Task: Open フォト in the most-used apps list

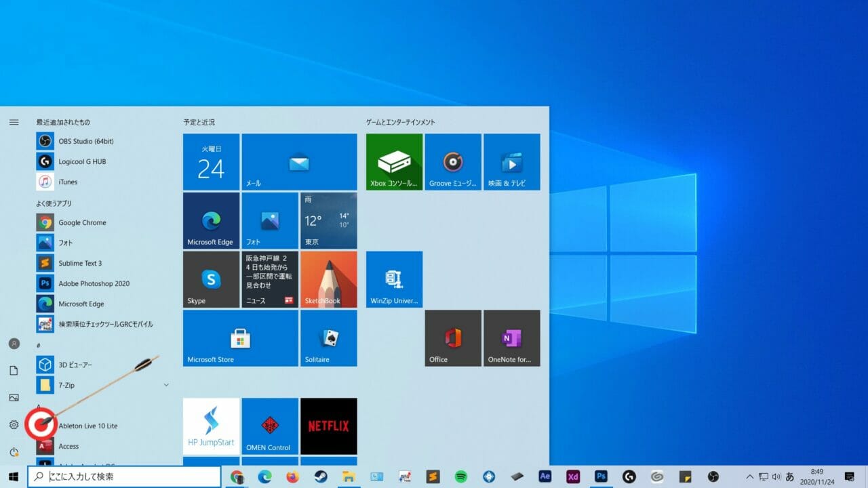Action: (102, 243)
